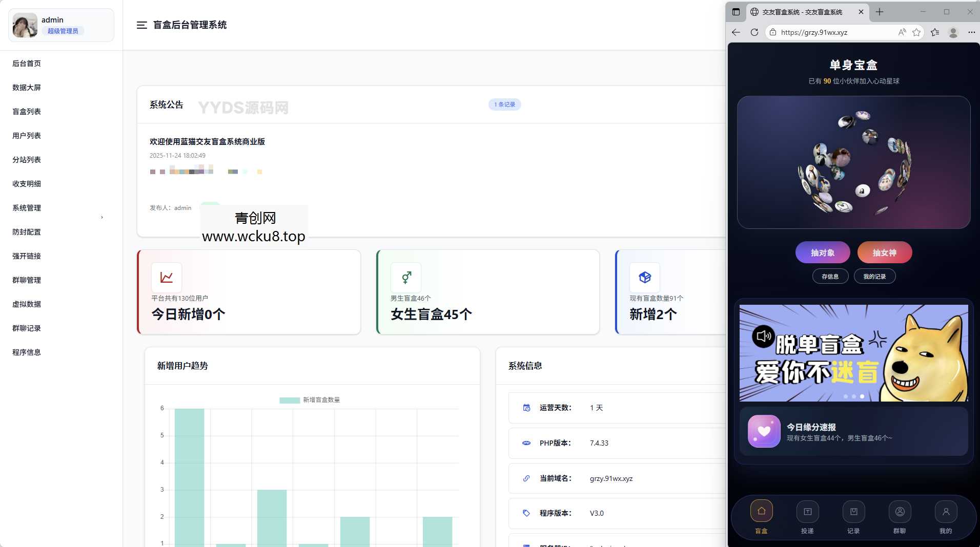The height and width of the screenshot is (547, 980).
Task: Select 用户列表 in the admin sidebar
Action: 26,135
